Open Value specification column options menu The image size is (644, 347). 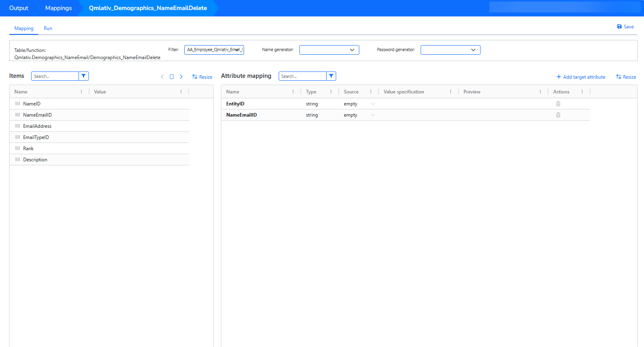(451, 91)
